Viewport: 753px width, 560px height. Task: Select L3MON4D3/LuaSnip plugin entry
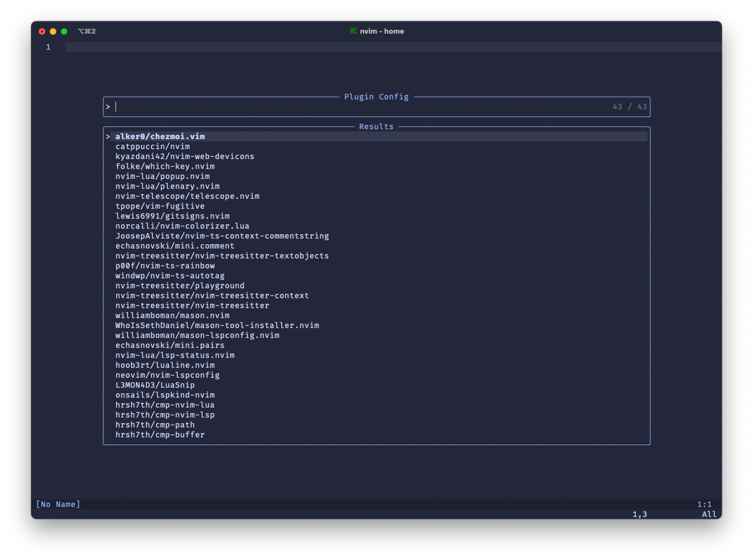tap(155, 385)
